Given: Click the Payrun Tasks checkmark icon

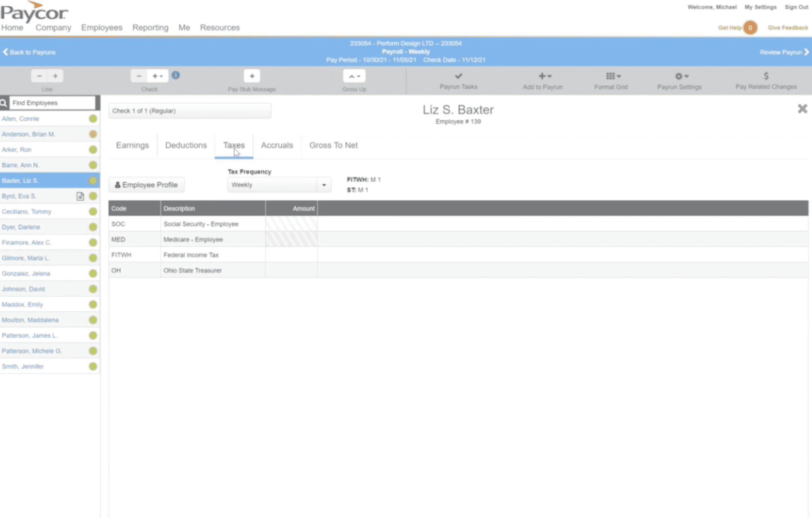Looking at the screenshot, I should point(458,76).
